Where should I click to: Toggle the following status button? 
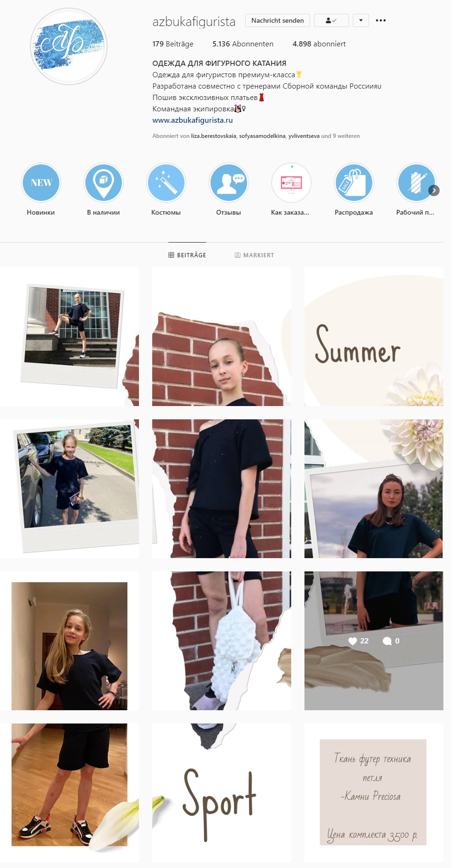pos(331,20)
